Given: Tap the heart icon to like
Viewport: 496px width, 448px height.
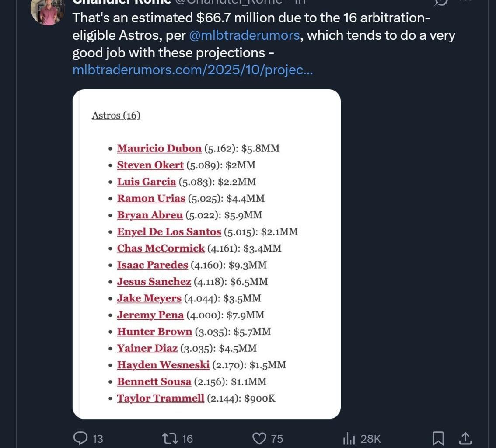Looking at the screenshot, I should click(259, 438).
